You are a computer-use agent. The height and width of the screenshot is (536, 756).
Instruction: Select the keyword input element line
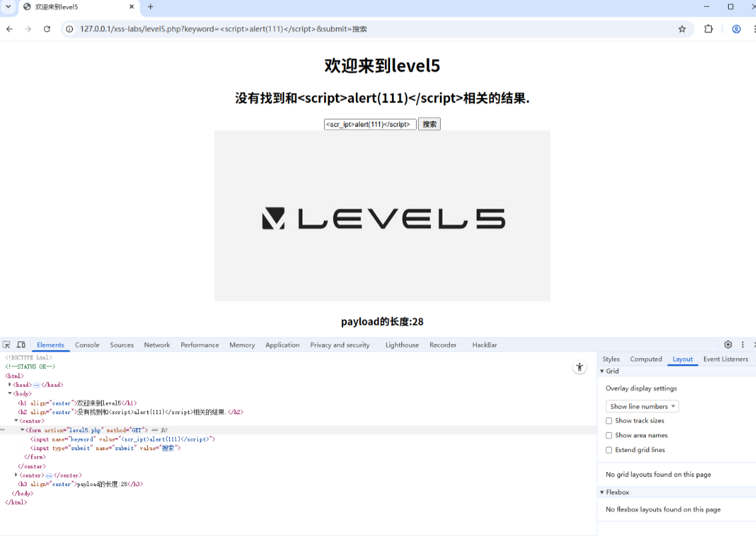tap(123, 439)
